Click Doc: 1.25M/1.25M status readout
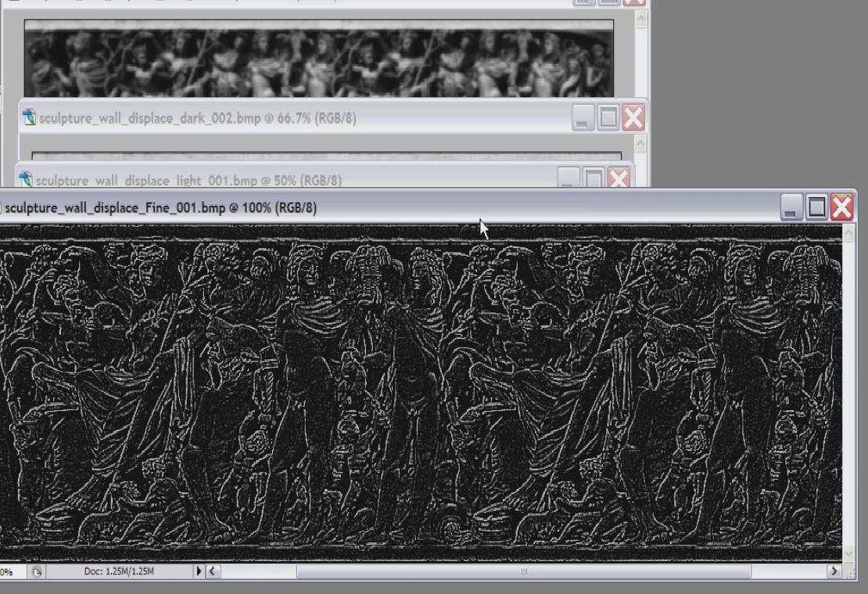The image size is (868, 594). pyautogui.click(x=119, y=571)
